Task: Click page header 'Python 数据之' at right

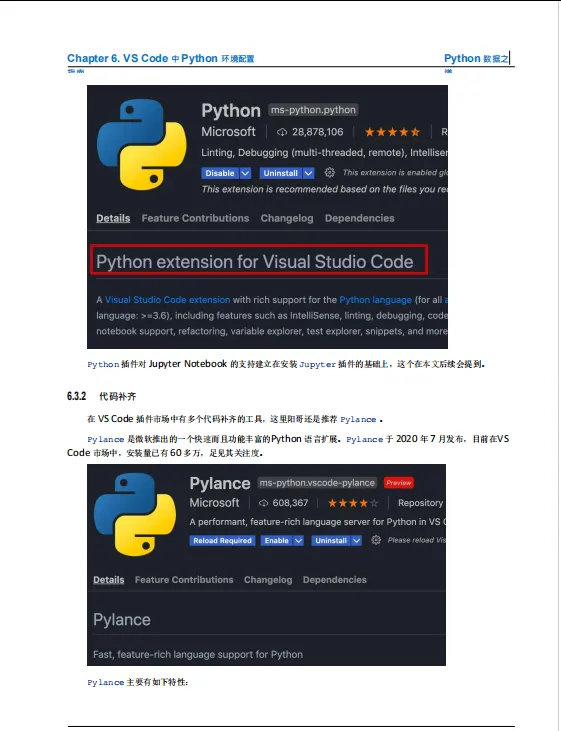Action: point(476,58)
